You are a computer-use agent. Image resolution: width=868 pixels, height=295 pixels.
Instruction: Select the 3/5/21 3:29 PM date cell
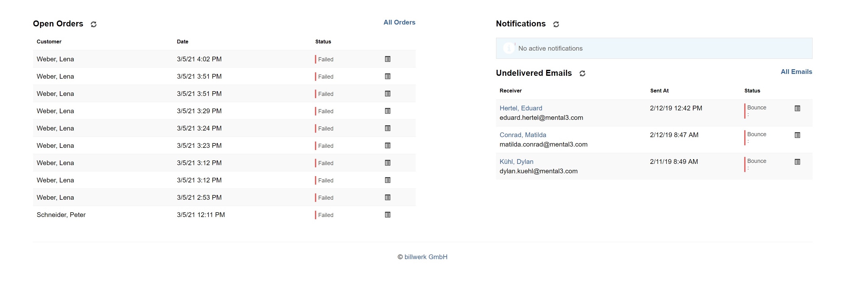199,111
